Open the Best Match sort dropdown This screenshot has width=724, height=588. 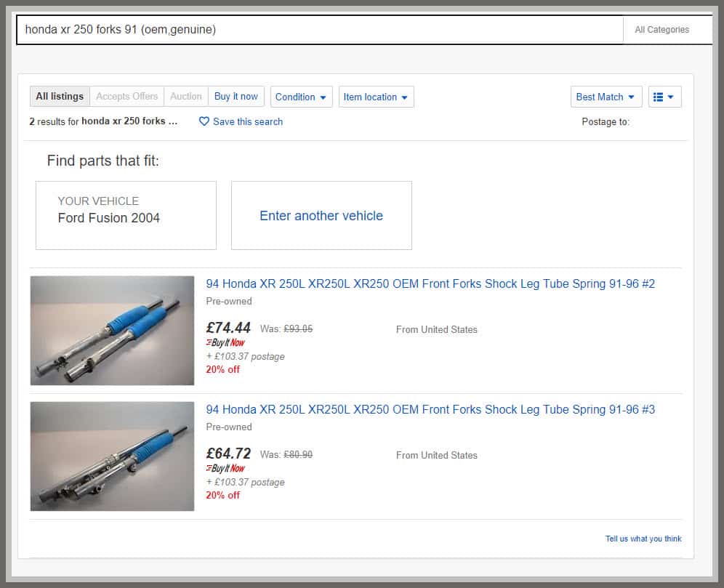pyautogui.click(x=606, y=97)
